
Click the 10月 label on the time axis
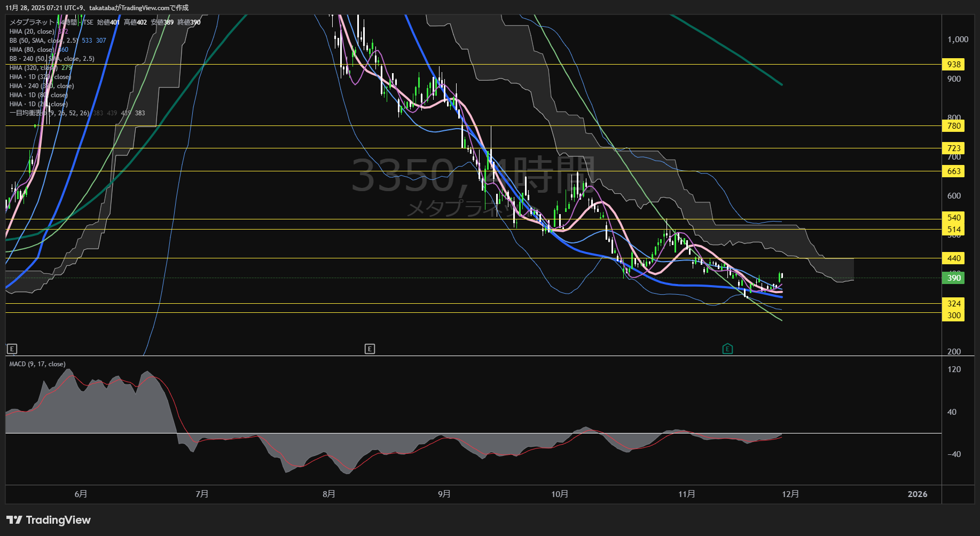[559, 494]
